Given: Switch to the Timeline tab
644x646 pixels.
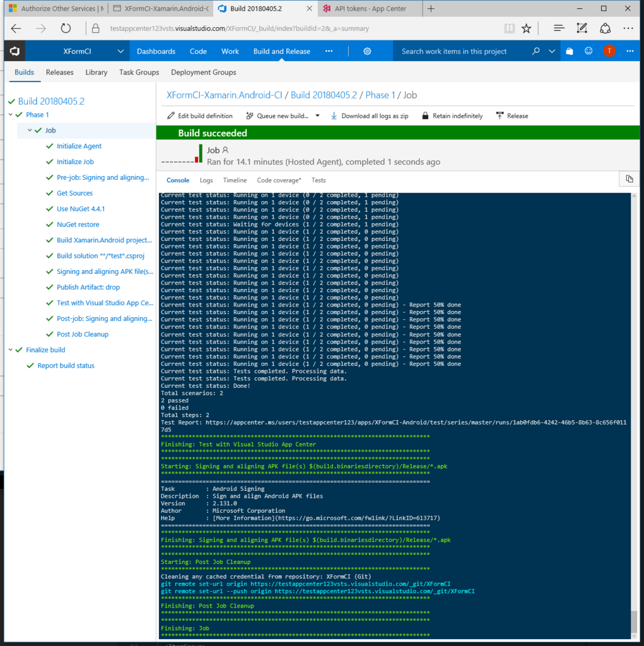Looking at the screenshot, I should (x=235, y=180).
